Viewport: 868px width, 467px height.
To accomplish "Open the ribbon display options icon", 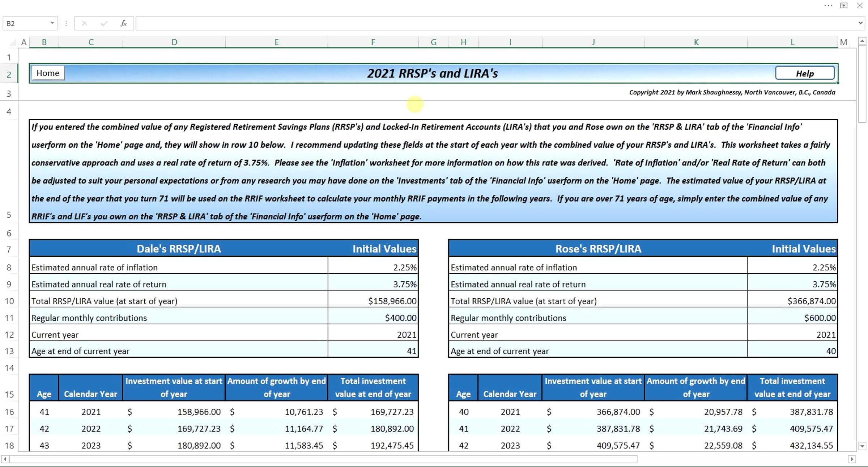I will pos(844,5).
